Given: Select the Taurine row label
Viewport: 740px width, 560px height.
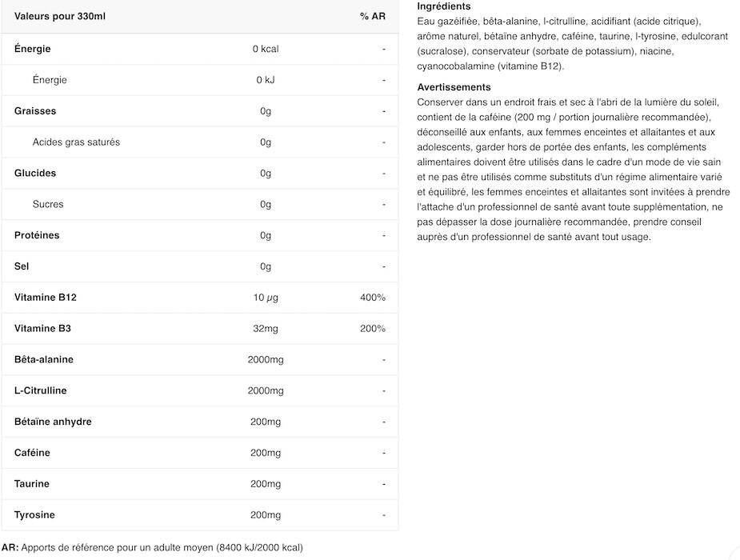Looking at the screenshot, I should point(32,483).
